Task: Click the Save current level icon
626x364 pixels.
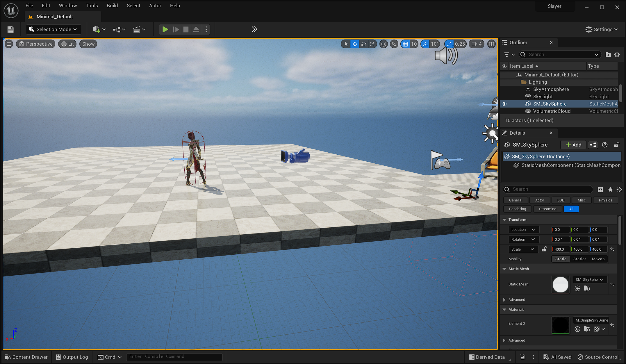Action: coord(10,29)
